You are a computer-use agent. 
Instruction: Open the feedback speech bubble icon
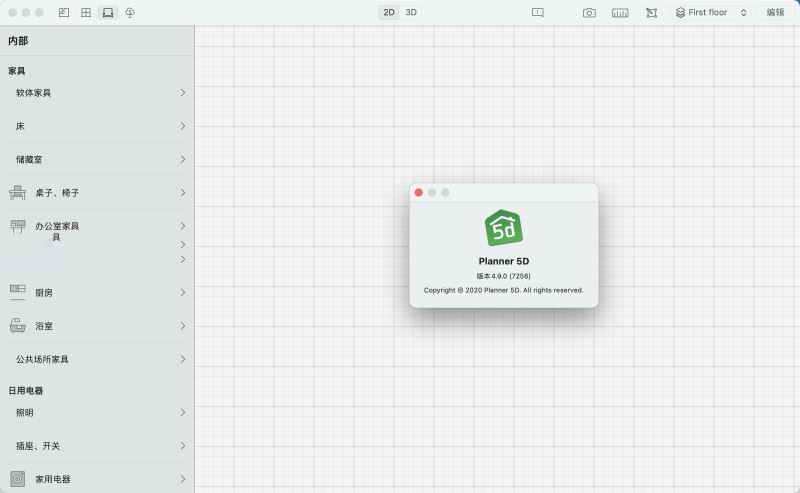click(x=537, y=12)
